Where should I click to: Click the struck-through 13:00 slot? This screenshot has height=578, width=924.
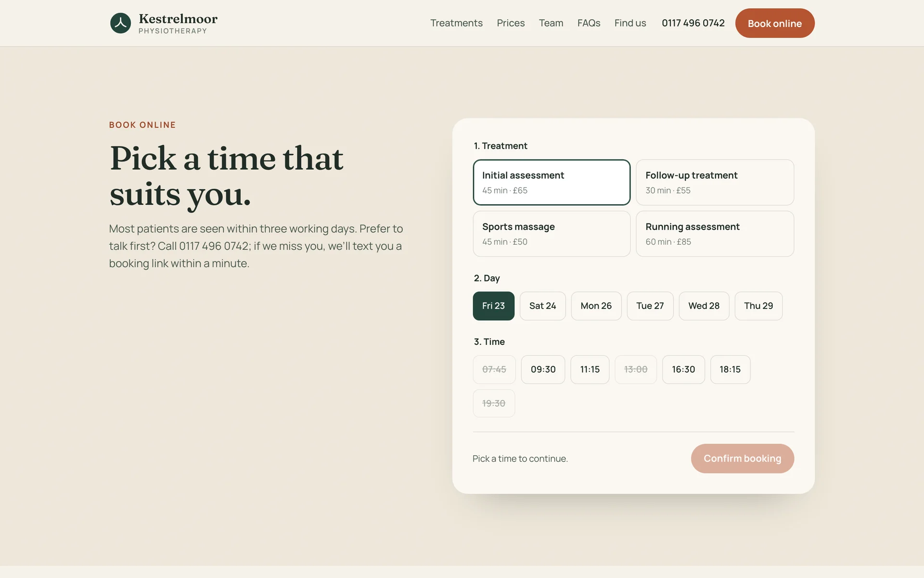point(636,369)
